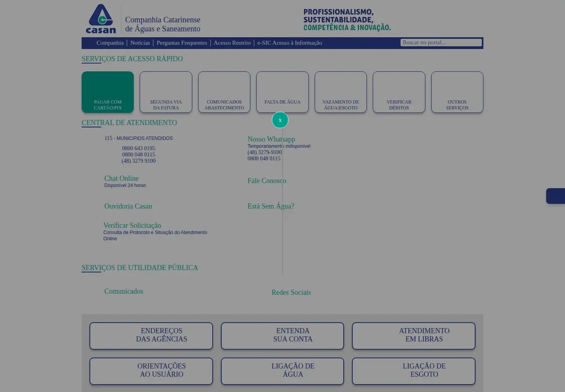The width and height of the screenshot is (565, 392).
Task: Open the Entenda Sua Conta button
Action: point(282,336)
